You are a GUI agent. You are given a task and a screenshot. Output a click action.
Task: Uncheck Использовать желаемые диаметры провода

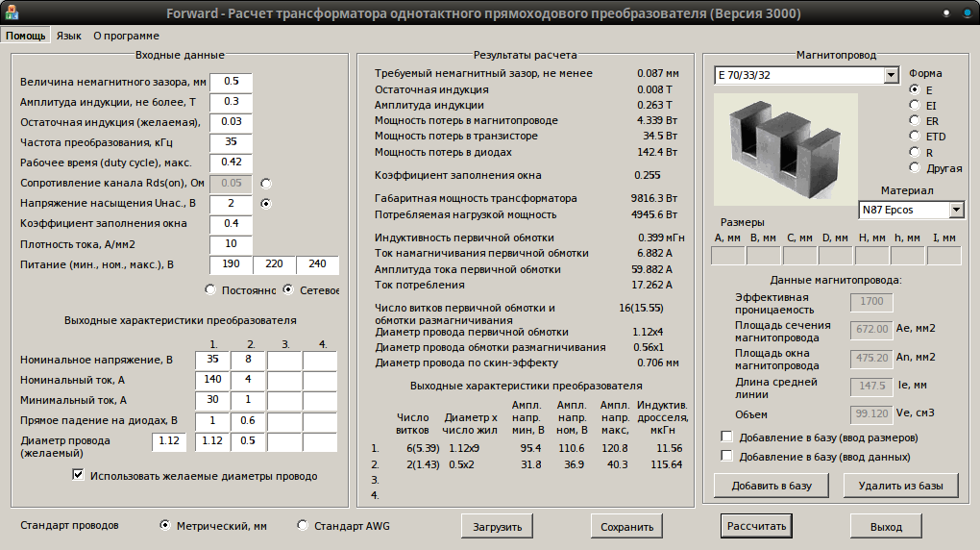pyautogui.click(x=79, y=475)
